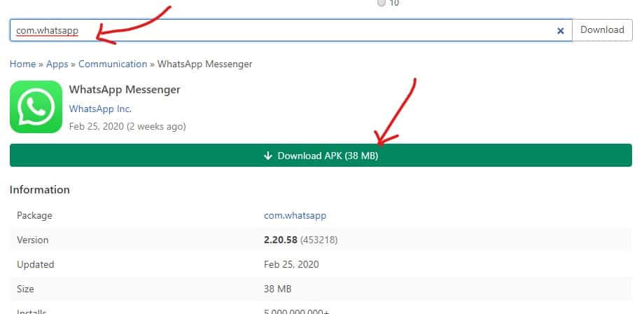The image size is (644, 314).
Task: Open the WhatsApp Inc. developer link
Action: point(100,109)
